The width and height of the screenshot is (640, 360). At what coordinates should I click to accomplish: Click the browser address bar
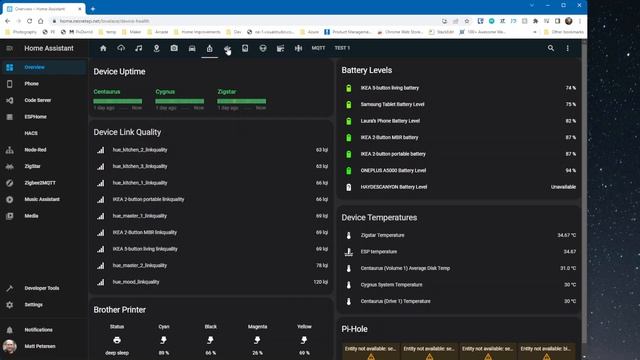point(245,21)
